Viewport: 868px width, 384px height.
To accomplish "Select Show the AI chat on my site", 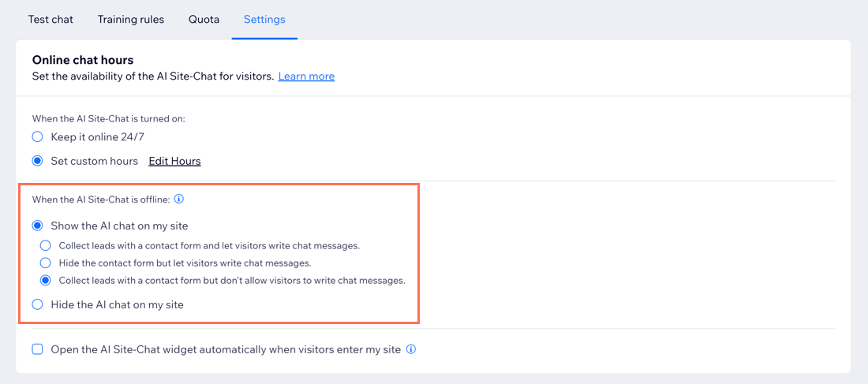I will click(37, 226).
